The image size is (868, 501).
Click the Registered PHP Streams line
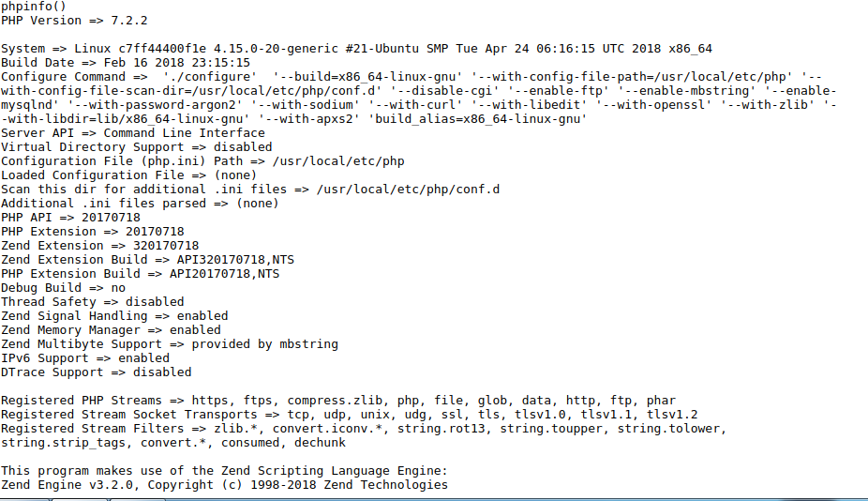tap(338, 401)
